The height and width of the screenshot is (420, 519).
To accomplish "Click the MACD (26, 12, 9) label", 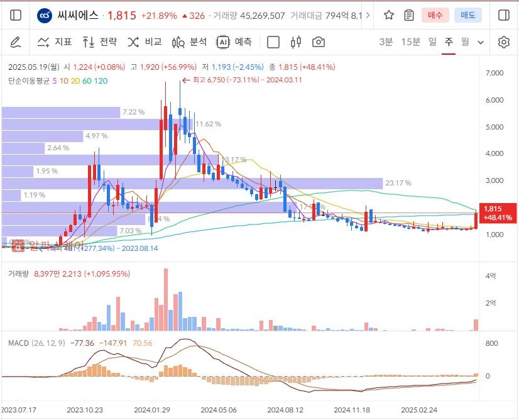I will [36, 343].
